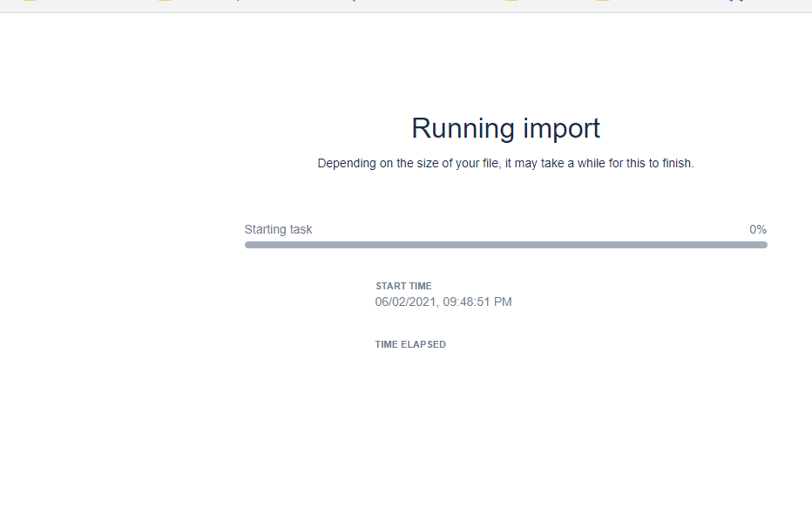Click the "Running import" heading
The image size is (812, 529).
tap(505, 128)
